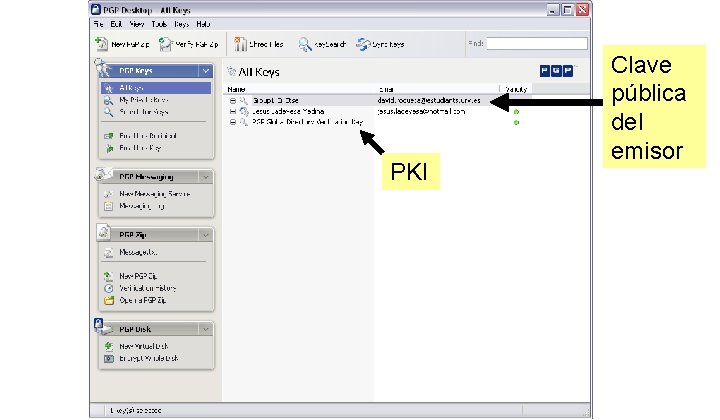Click the green icon above Email this Key

[108, 136]
